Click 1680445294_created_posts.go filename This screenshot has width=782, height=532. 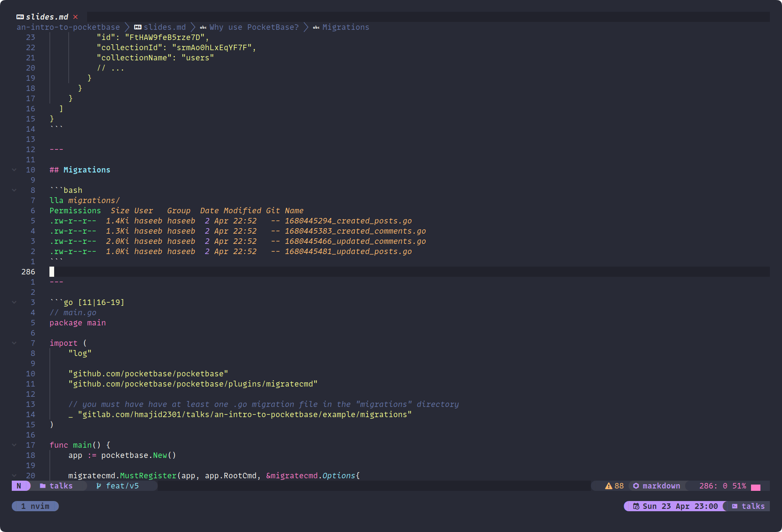348,221
